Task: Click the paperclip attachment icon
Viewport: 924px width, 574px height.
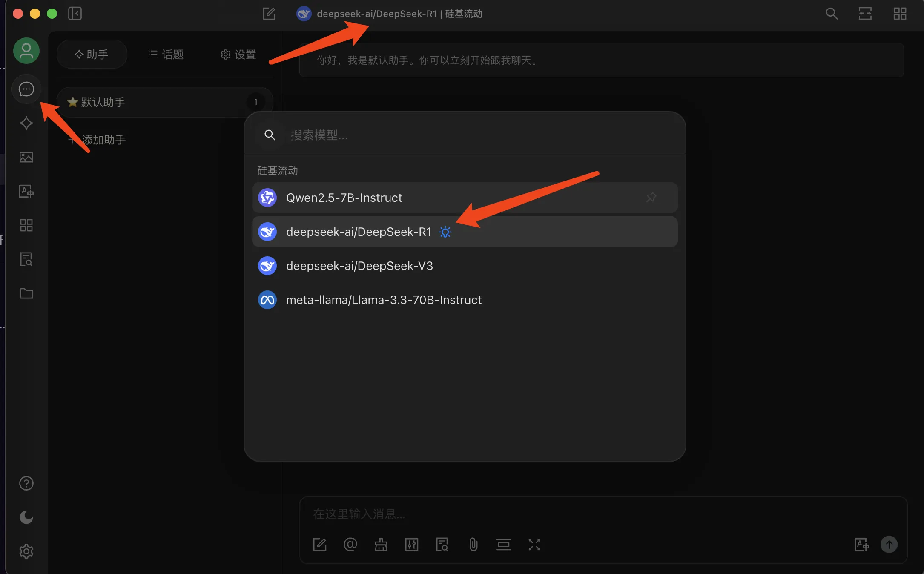Action: pos(473,545)
